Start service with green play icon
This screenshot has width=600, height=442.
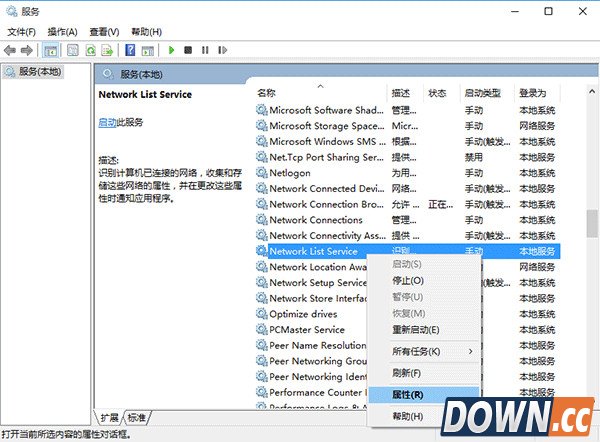click(171, 50)
